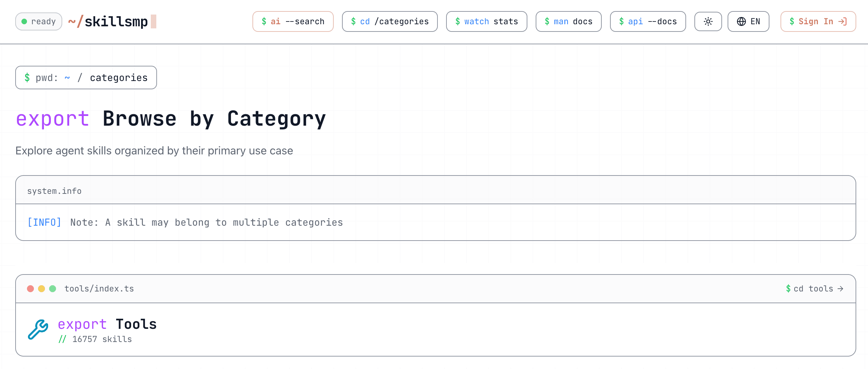
Task: Toggle the sun light/dark theme button
Action: click(x=708, y=21)
